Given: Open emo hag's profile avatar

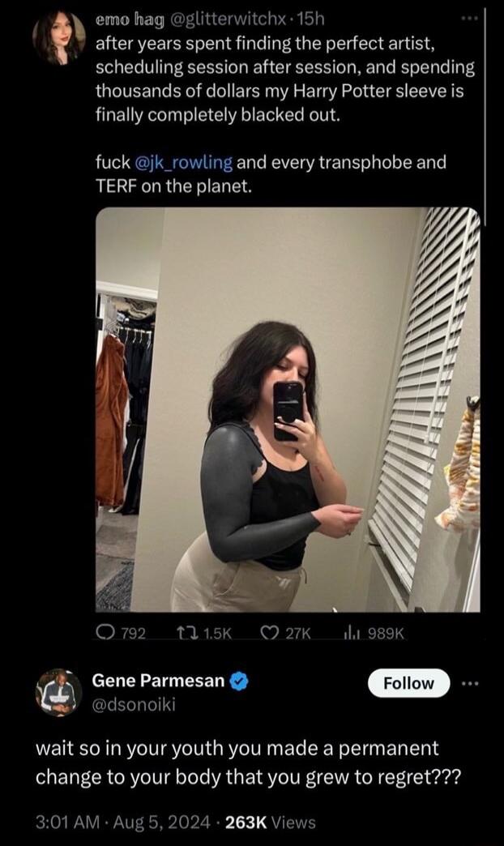Looking at the screenshot, I should click(x=59, y=38).
